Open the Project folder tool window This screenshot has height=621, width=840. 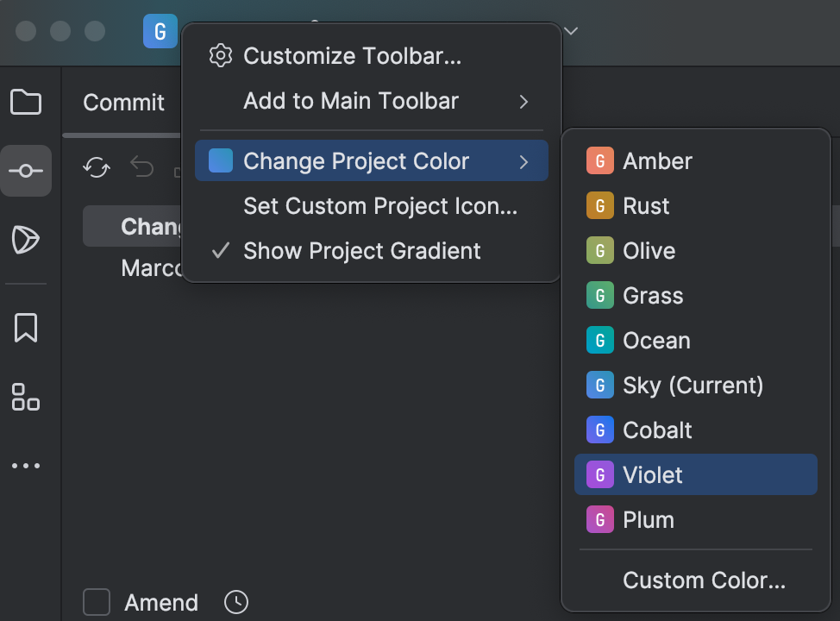pyautogui.click(x=26, y=102)
